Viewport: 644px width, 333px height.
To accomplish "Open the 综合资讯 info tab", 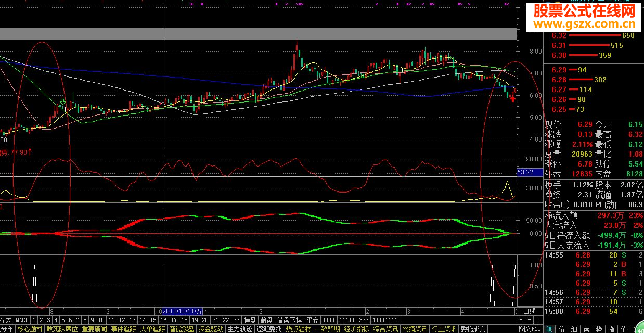I will pos(385,329).
